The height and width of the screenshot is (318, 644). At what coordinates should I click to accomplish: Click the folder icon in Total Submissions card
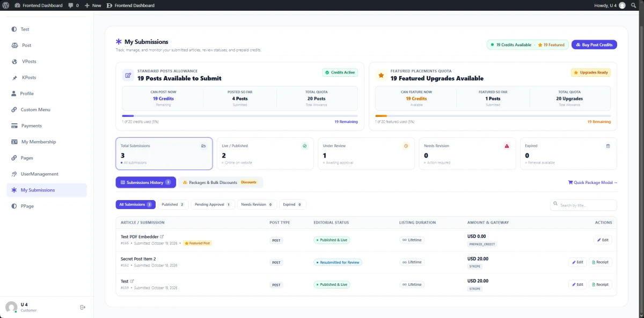tap(203, 146)
